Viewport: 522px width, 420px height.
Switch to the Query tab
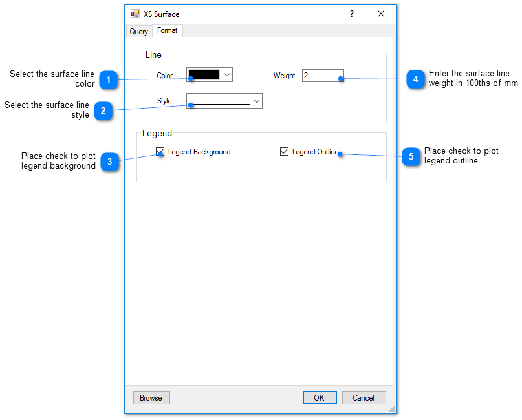138,32
